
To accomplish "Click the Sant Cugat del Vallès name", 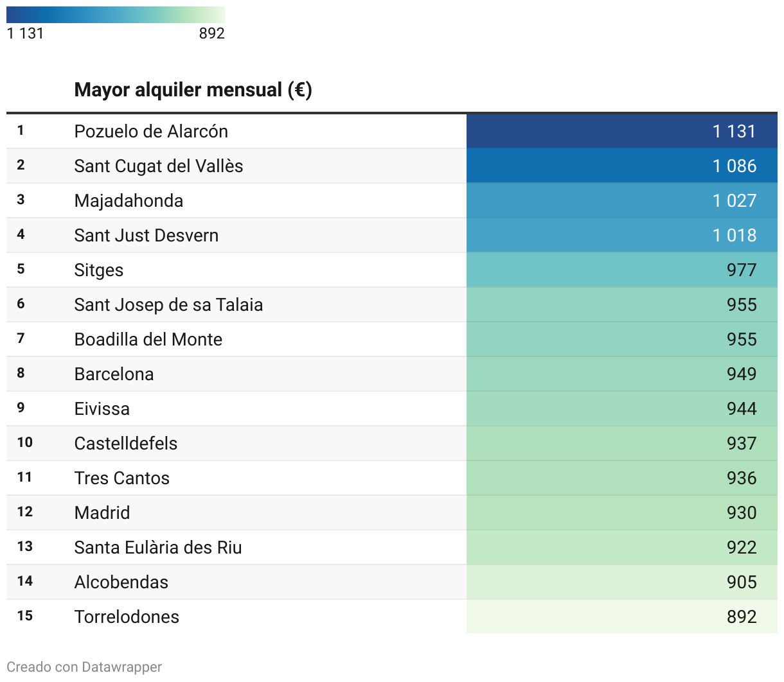I will (159, 166).
